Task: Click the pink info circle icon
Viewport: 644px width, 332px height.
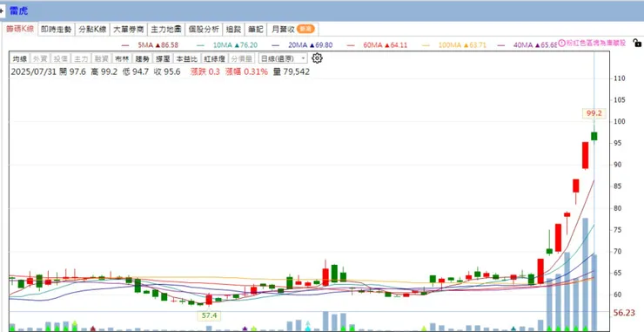Action: (562, 43)
